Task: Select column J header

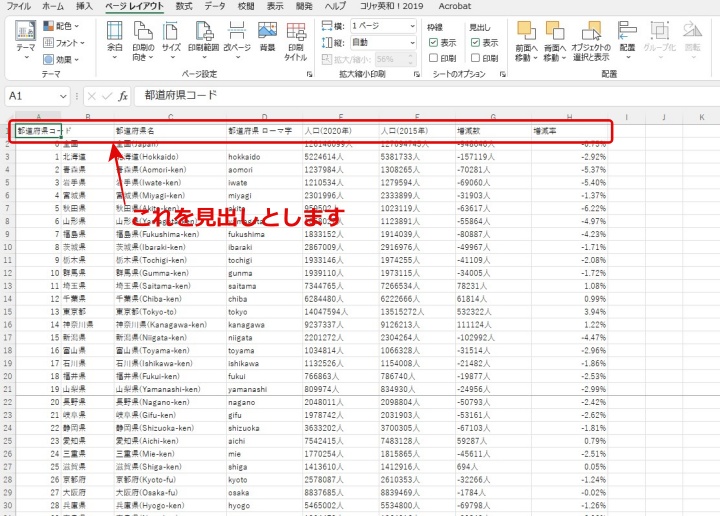Action: [x=664, y=117]
